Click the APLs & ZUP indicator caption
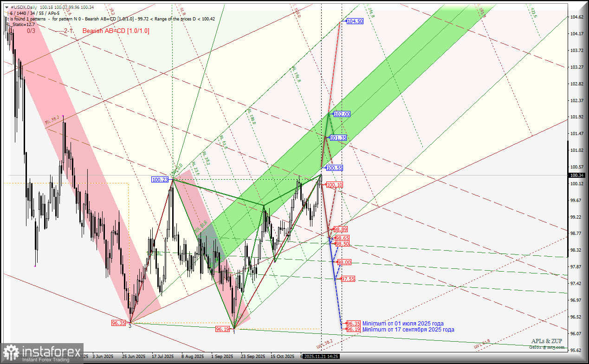This screenshot has width=589, height=364. [547, 341]
